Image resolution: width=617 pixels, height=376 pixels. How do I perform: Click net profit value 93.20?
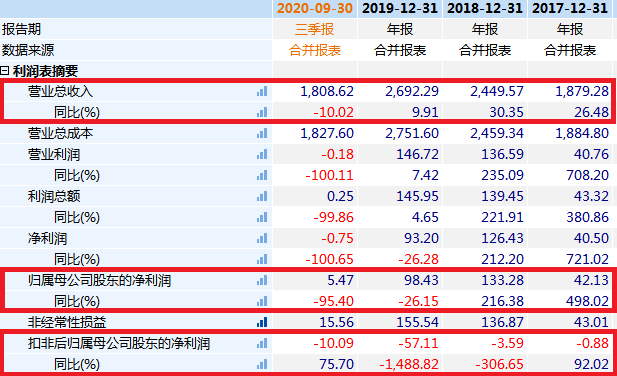click(421, 238)
